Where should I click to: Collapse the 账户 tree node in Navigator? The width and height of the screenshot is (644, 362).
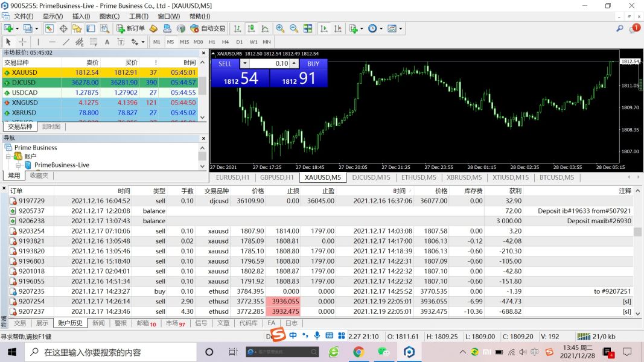(8, 156)
